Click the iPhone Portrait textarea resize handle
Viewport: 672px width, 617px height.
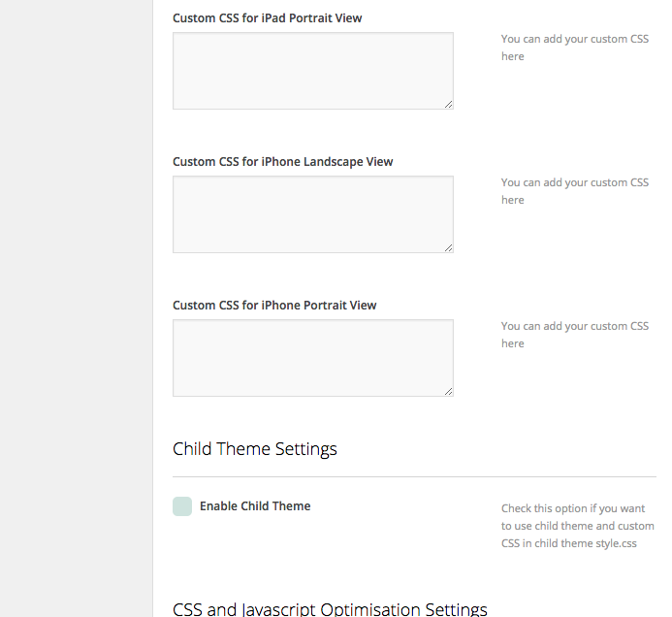tap(448, 392)
